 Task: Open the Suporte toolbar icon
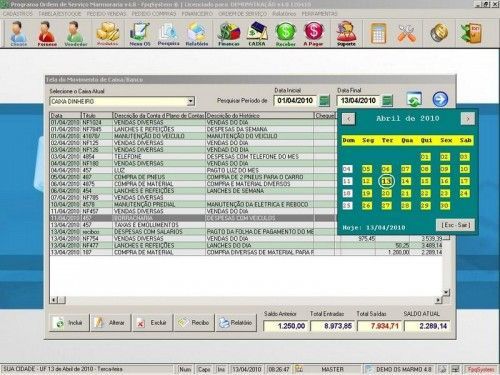346,33
